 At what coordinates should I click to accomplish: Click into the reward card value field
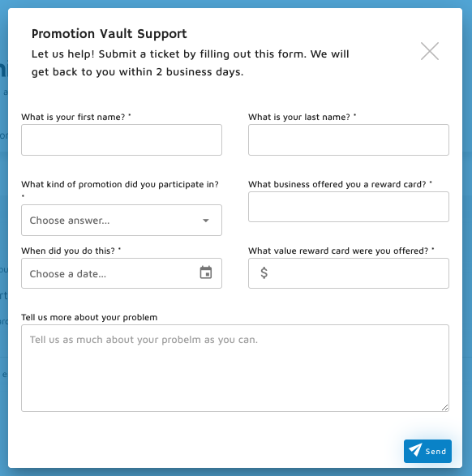click(349, 273)
